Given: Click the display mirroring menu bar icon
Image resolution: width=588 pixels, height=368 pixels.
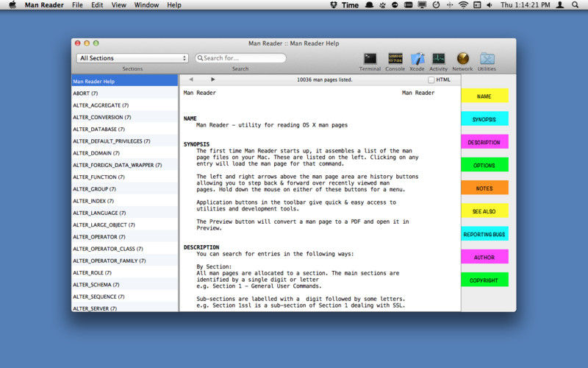Looking at the screenshot, I should [x=422, y=5].
